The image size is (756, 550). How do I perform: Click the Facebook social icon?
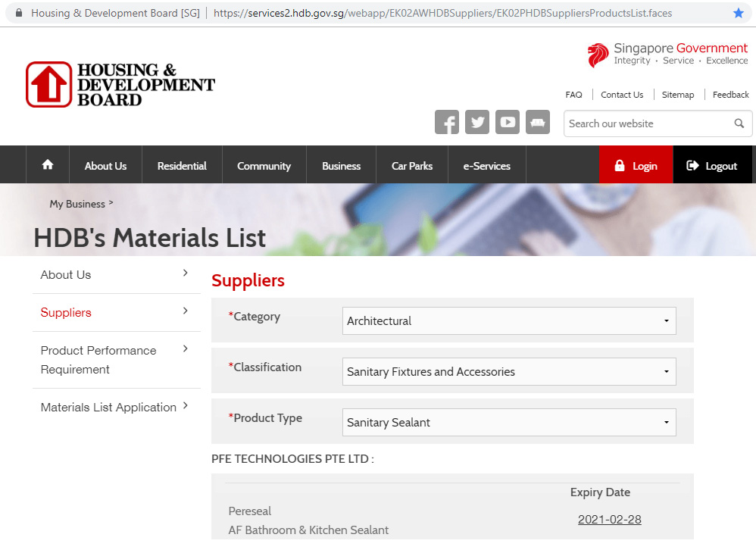[447, 122]
